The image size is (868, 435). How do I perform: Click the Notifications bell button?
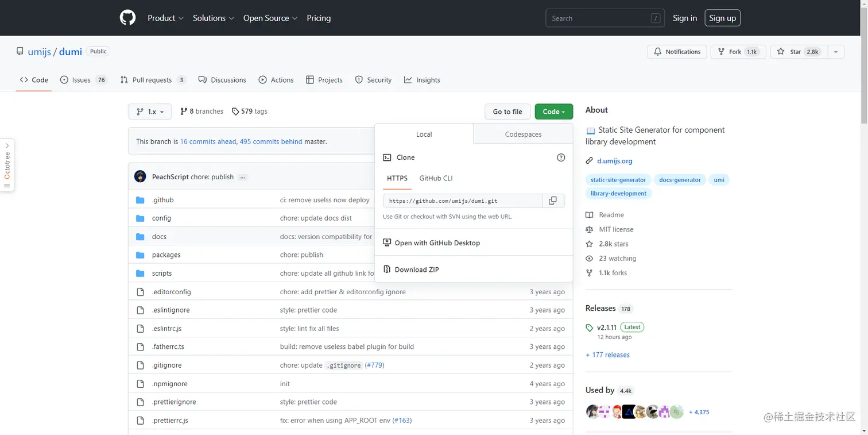[x=677, y=52]
